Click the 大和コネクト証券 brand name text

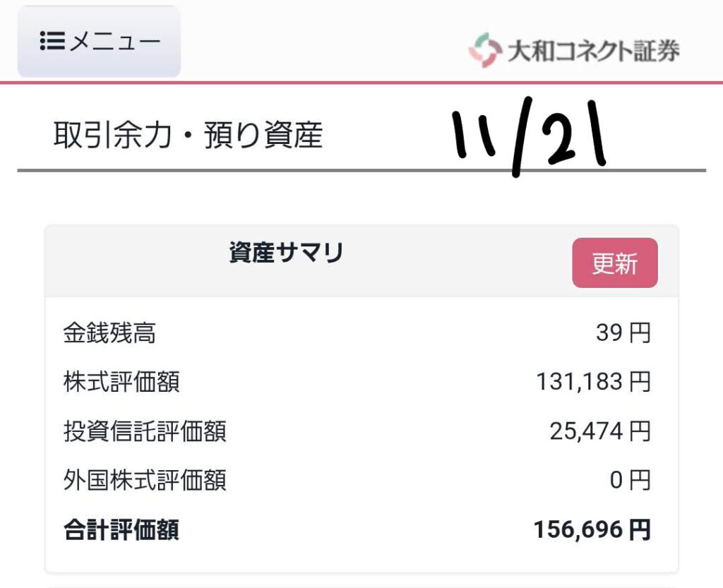click(593, 51)
